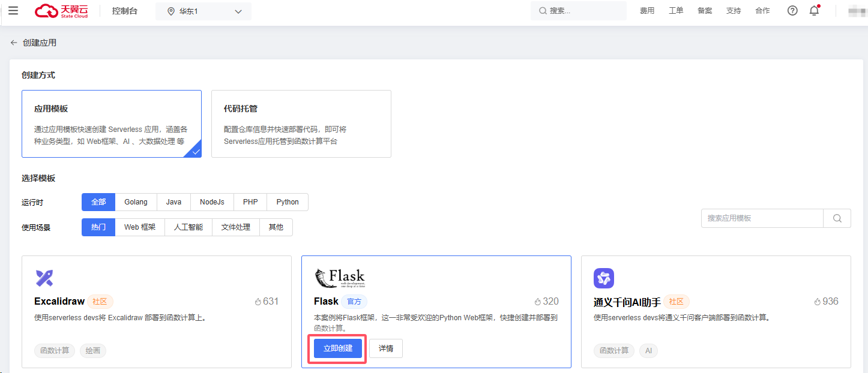The width and height of the screenshot is (868, 373).
Task: Click the Flask logo image
Action: (340, 278)
